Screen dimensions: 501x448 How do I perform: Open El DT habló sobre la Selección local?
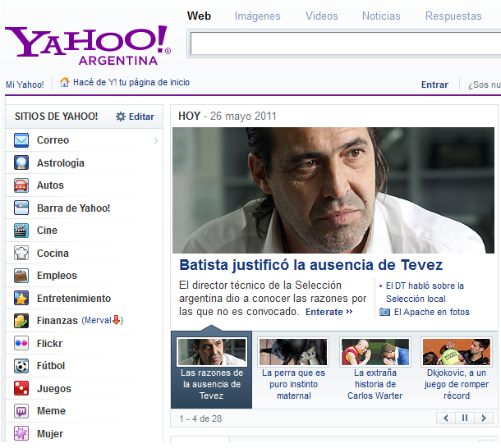click(425, 292)
